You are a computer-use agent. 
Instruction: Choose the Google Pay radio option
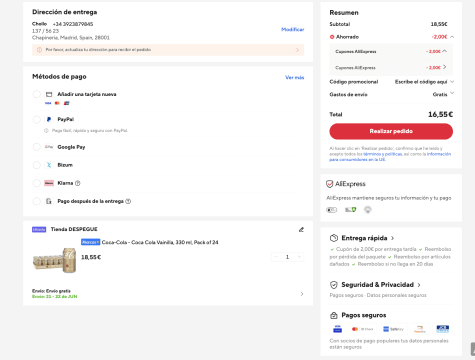coord(37,147)
